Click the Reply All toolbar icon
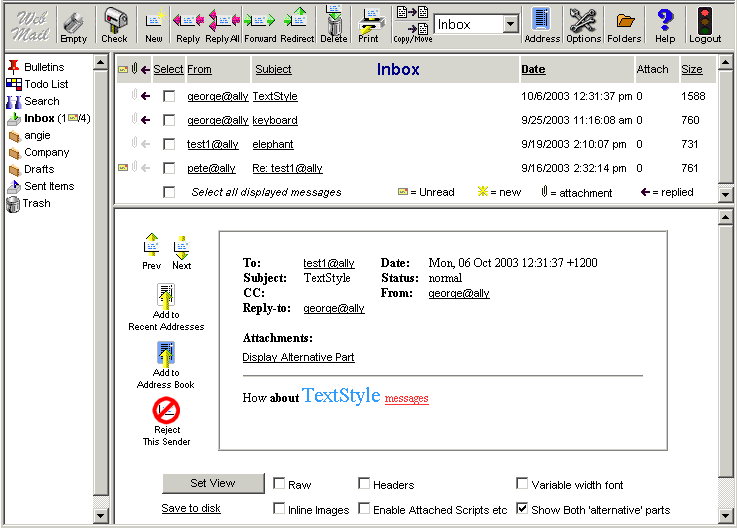This screenshot has width=737, height=528. click(224, 21)
